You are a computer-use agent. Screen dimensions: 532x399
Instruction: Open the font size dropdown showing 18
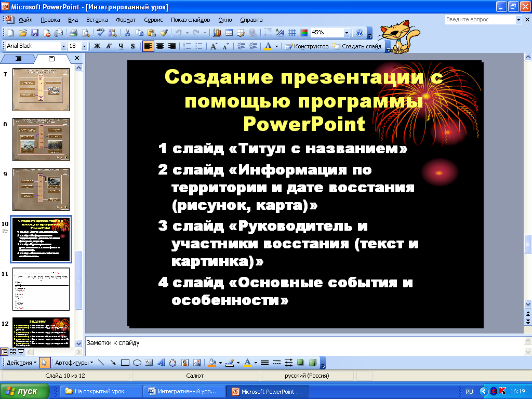[x=85, y=46]
